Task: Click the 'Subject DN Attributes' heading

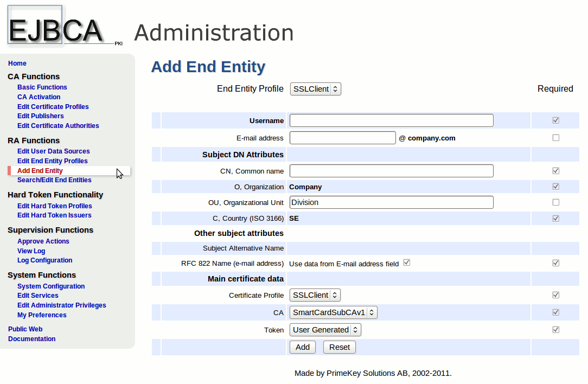Action: pyautogui.click(x=242, y=155)
